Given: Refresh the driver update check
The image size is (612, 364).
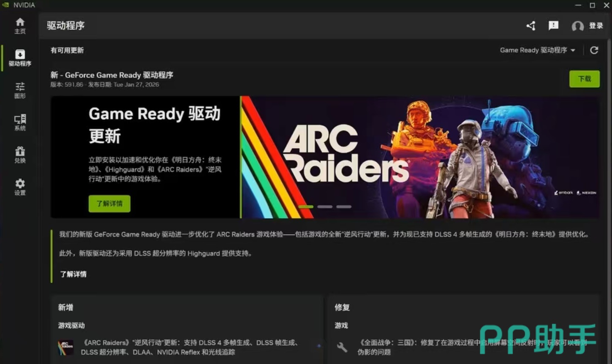Looking at the screenshot, I should click(x=594, y=50).
